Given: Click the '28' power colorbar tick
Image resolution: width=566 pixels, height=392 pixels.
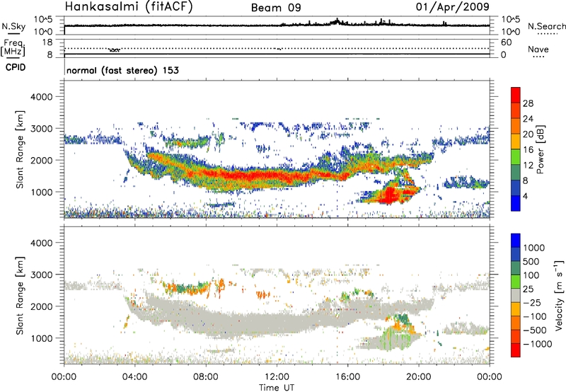Looking at the screenshot, I should [x=528, y=103].
